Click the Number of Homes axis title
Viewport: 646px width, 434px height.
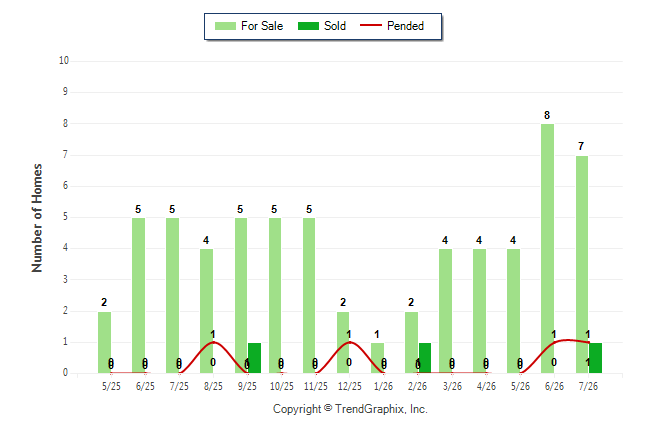pos(37,218)
